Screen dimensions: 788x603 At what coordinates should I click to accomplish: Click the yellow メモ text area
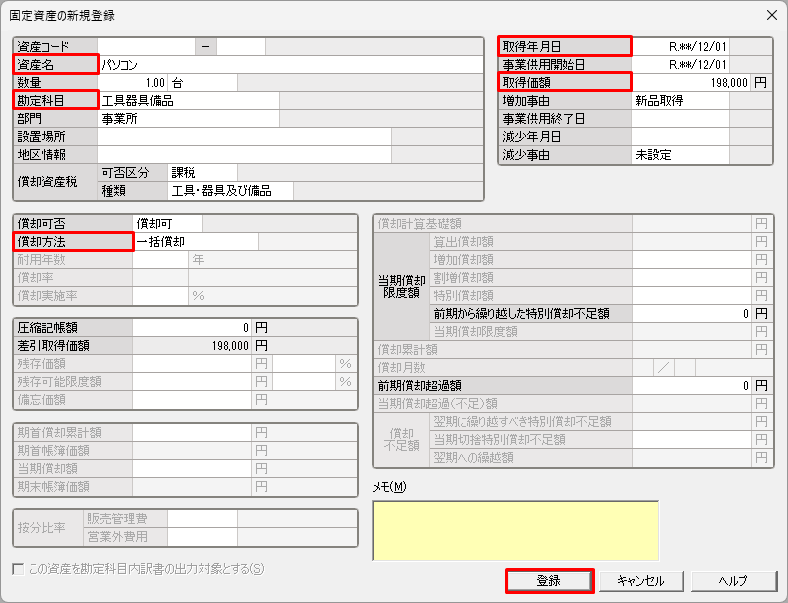515,530
